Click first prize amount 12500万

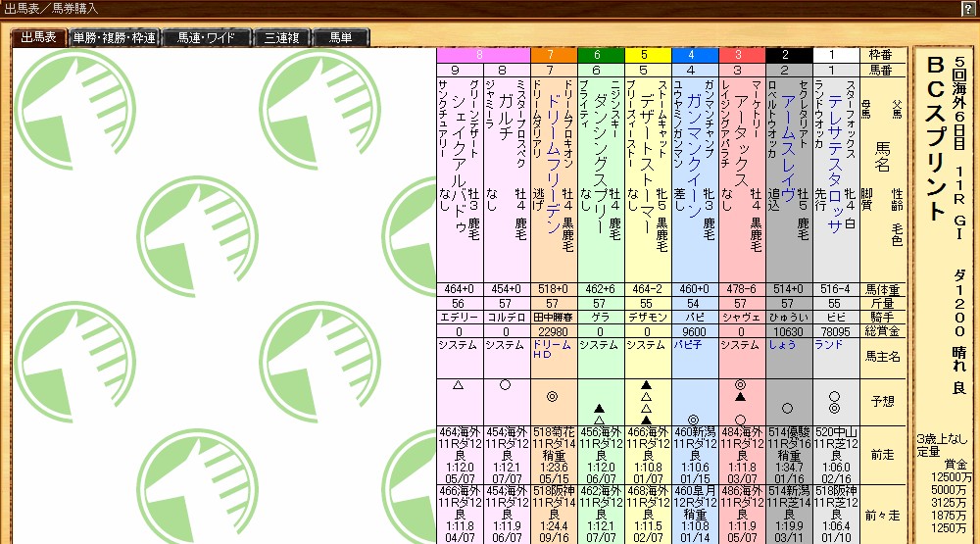pyautogui.click(x=952, y=477)
